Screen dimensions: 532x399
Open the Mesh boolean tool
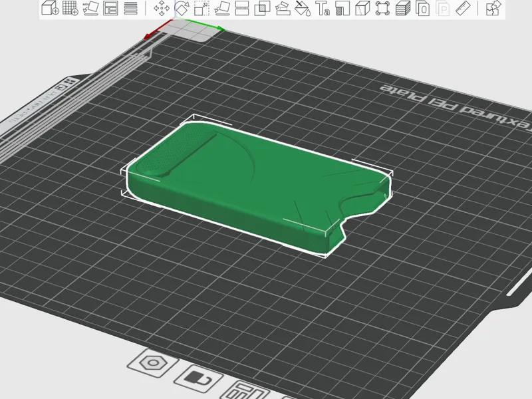point(262,8)
